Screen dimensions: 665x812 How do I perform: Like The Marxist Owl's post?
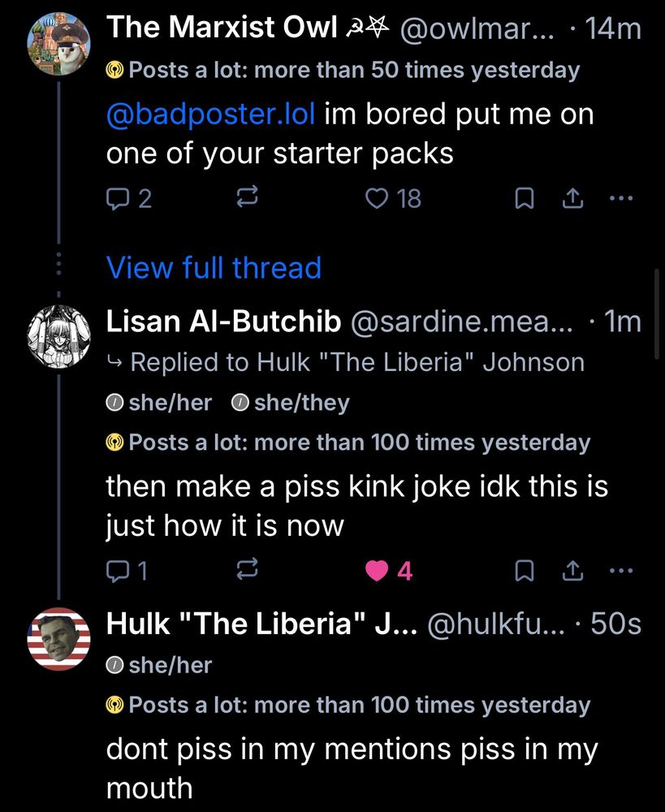376,197
